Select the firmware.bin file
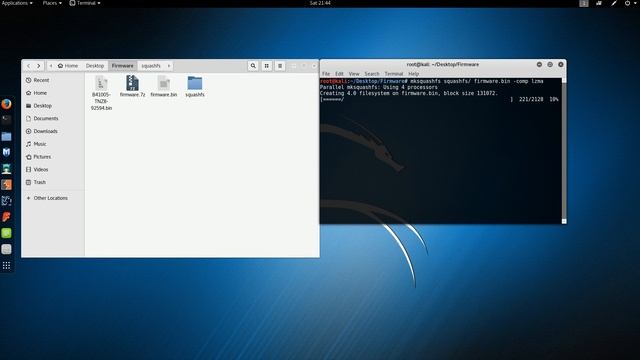 click(x=164, y=86)
